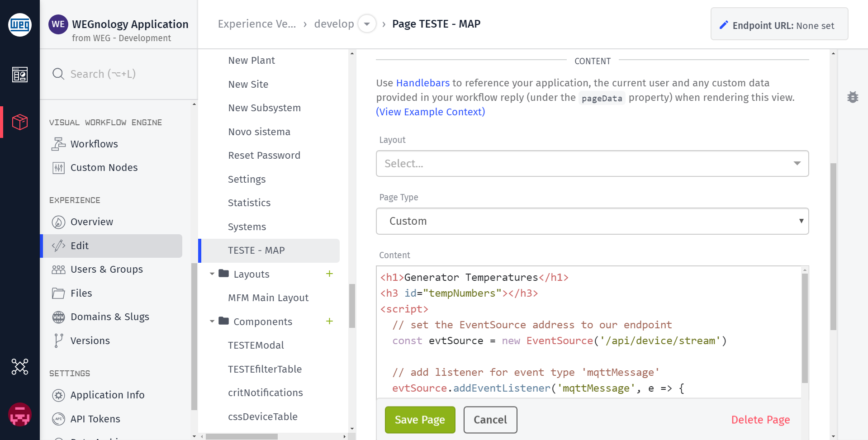Click the Experience Ve... breadcrumb
The image size is (868, 440).
[x=257, y=24]
